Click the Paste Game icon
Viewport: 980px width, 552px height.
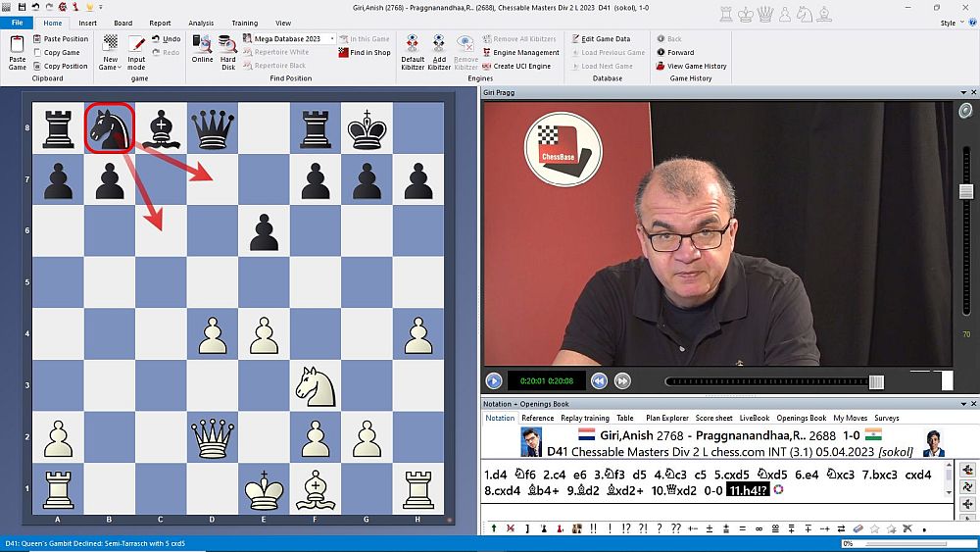point(18,50)
